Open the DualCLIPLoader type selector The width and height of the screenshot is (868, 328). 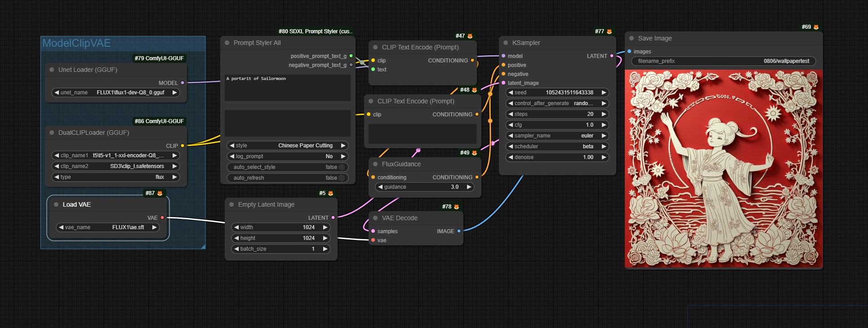116,177
